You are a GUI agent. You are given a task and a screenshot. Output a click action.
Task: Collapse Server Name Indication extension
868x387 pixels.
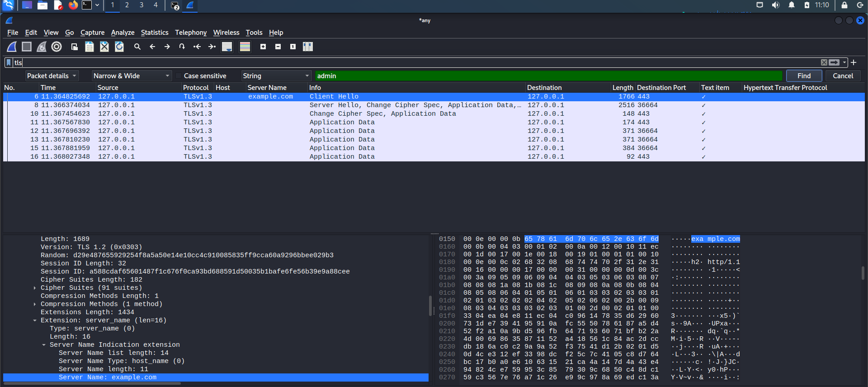pos(44,345)
